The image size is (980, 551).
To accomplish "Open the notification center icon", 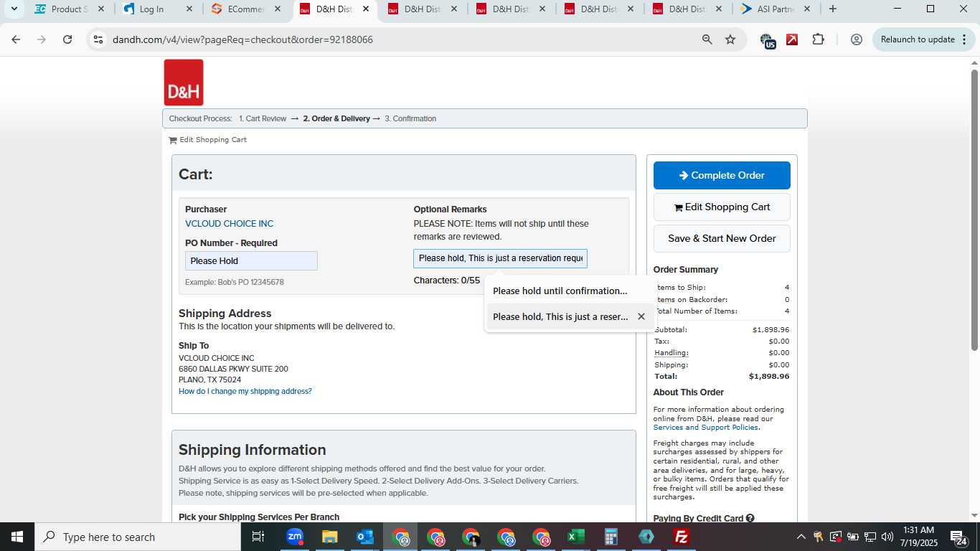I will pyautogui.click(x=958, y=537).
